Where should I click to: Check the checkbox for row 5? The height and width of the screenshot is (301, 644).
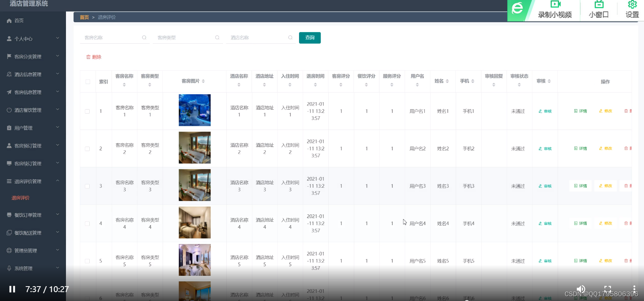[x=87, y=261]
